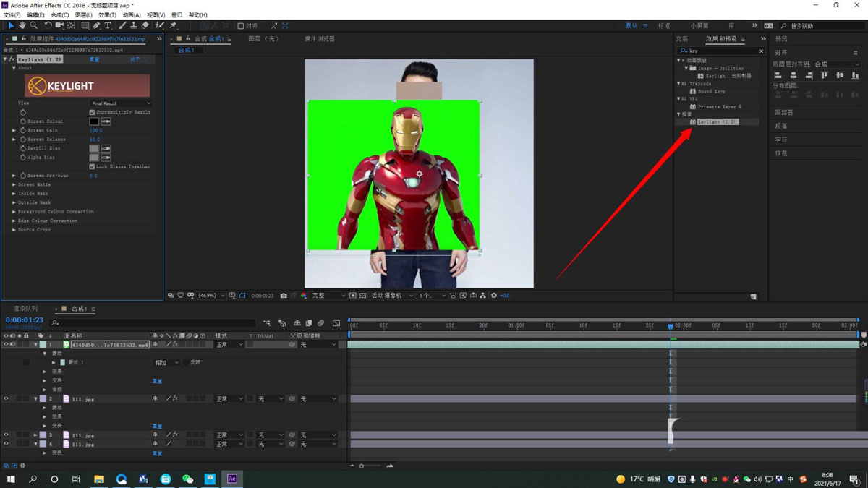The image size is (868, 488).
Task: Open WeChat from the Windows taskbar
Action: [188, 479]
